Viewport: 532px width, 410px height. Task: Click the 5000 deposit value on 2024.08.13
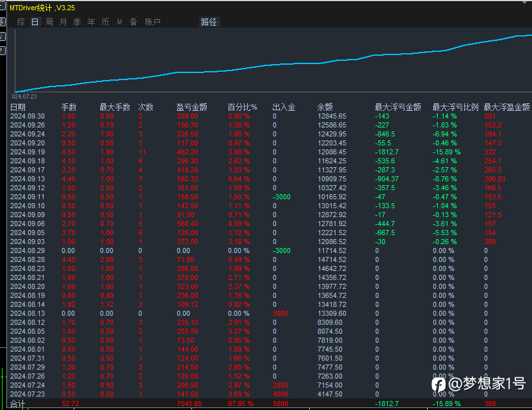(x=281, y=313)
